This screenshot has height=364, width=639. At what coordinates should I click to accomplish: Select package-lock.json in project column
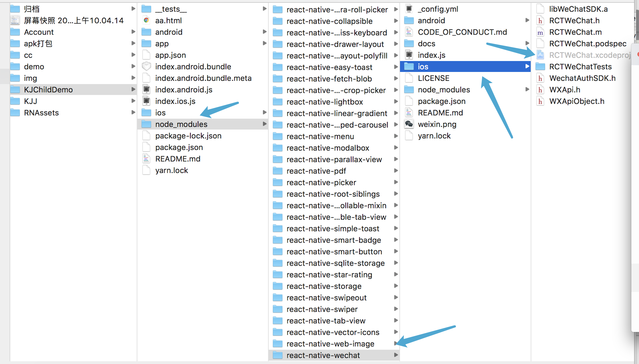[188, 136]
